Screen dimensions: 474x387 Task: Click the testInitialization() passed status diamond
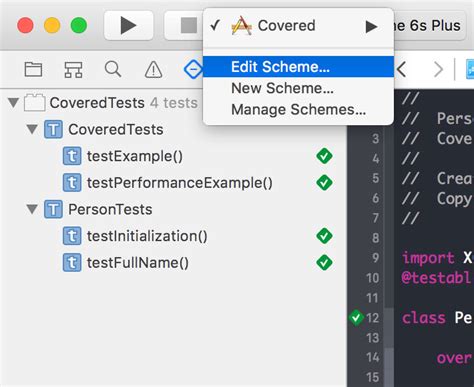pos(324,236)
